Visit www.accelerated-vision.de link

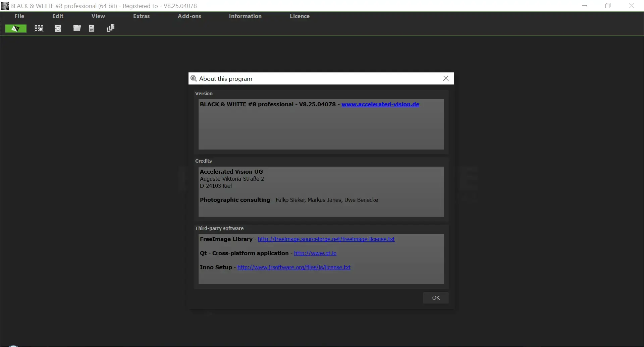[x=380, y=104]
